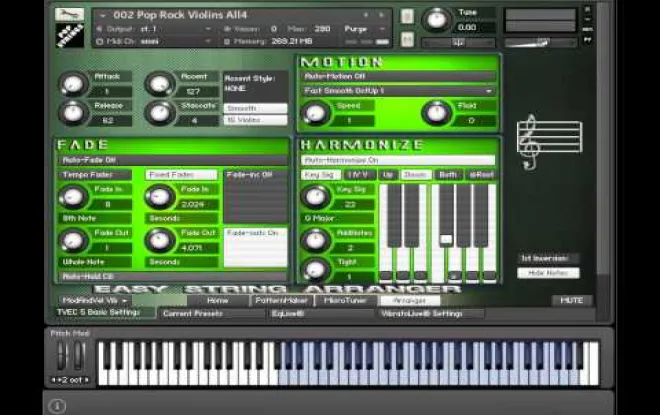Click the MUTE button
The height and width of the screenshot is (415, 660).
pos(572,301)
